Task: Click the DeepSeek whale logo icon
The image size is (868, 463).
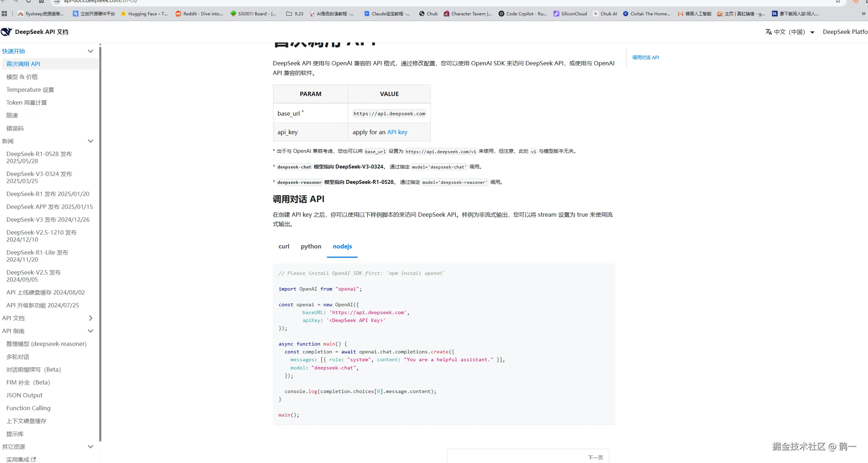Action: coord(6,32)
